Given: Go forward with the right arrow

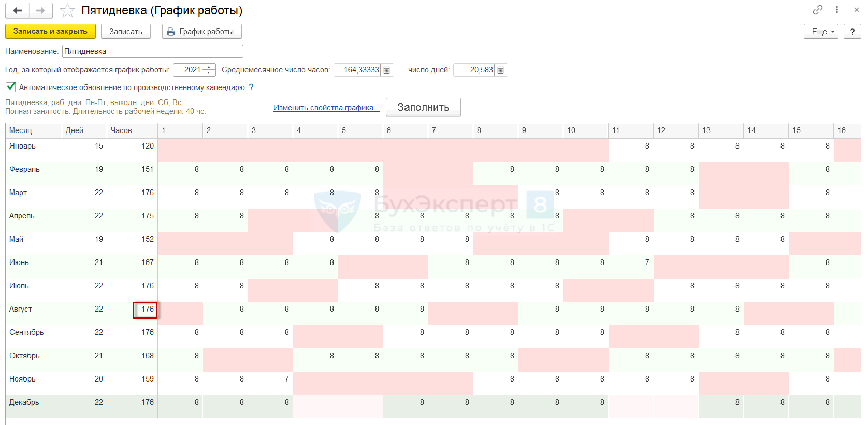Looking at the screenshot, I should (x=40, y=10).
